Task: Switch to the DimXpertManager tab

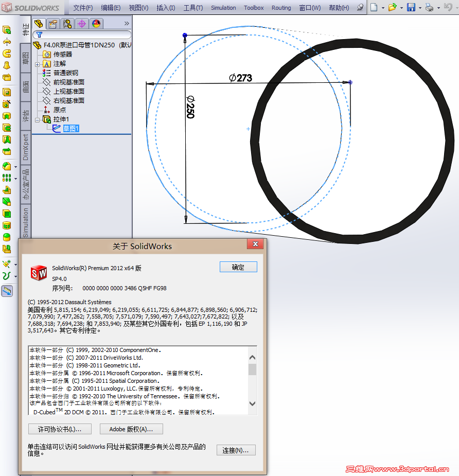Action: [82, 24]
